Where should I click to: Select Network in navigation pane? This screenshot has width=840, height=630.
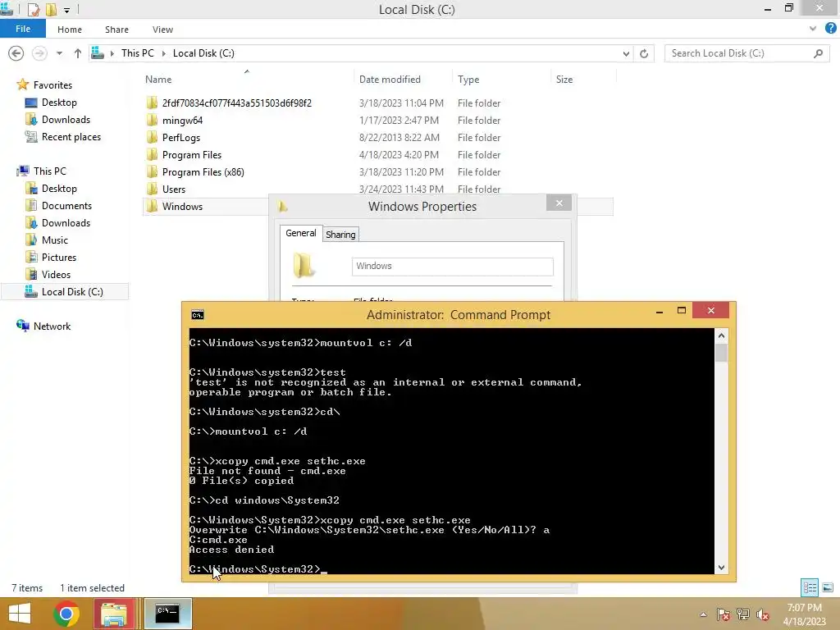pos(52,326)
